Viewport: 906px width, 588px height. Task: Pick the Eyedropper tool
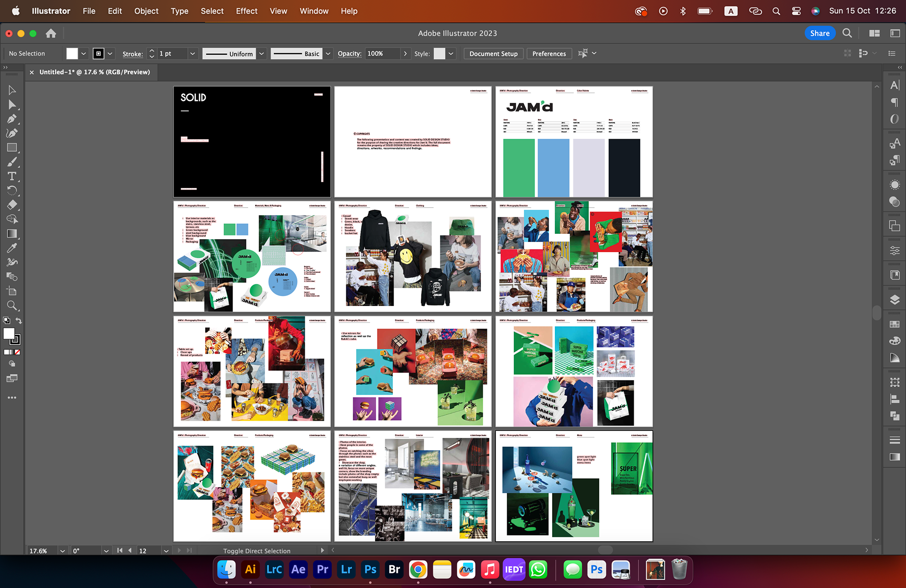pyautogui.click(x=12, y=248)
